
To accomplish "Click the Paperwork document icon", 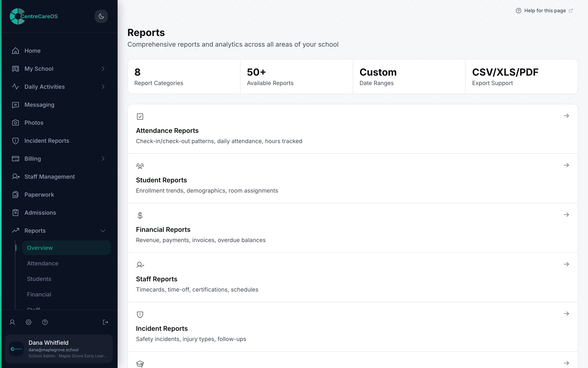I will coord(16,195).
